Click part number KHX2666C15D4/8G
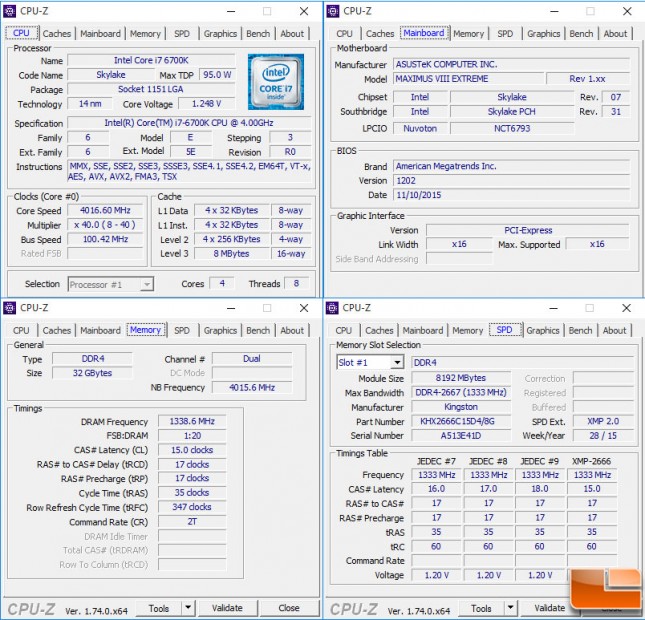Image resolution: width=645 pixels, height=620 pixels. click(x=461, y=421)
